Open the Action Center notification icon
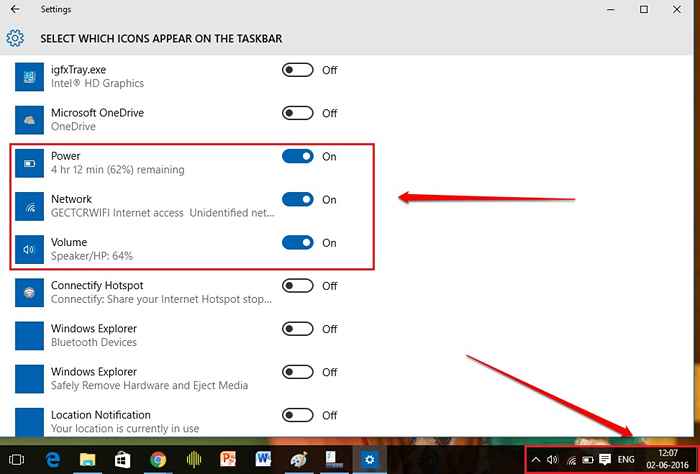Viewport: 700px width, 474px height. (605, 460)
